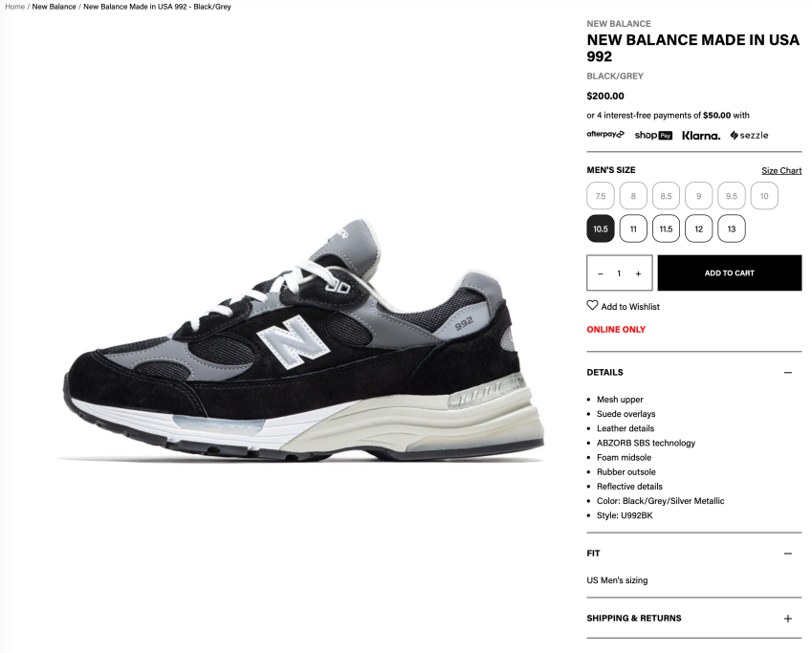Image resolution: width=812 pixels, height=653 pixels.
Task: Collapse the Details section
Action: pyautogui.click(x=788, y=372)
